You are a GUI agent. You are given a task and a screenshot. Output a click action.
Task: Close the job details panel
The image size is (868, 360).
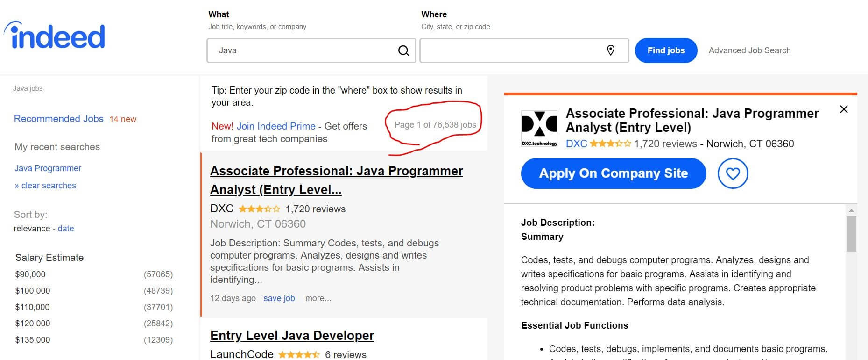point(844,109)
